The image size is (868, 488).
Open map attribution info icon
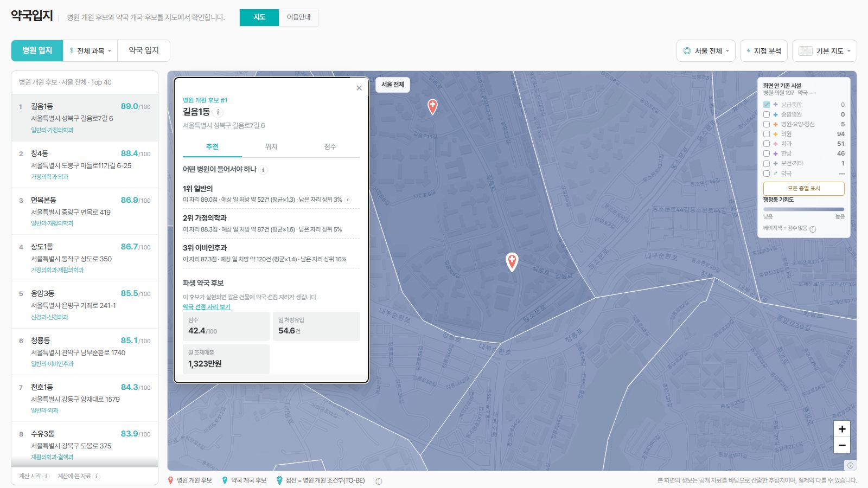click(850, 465)
